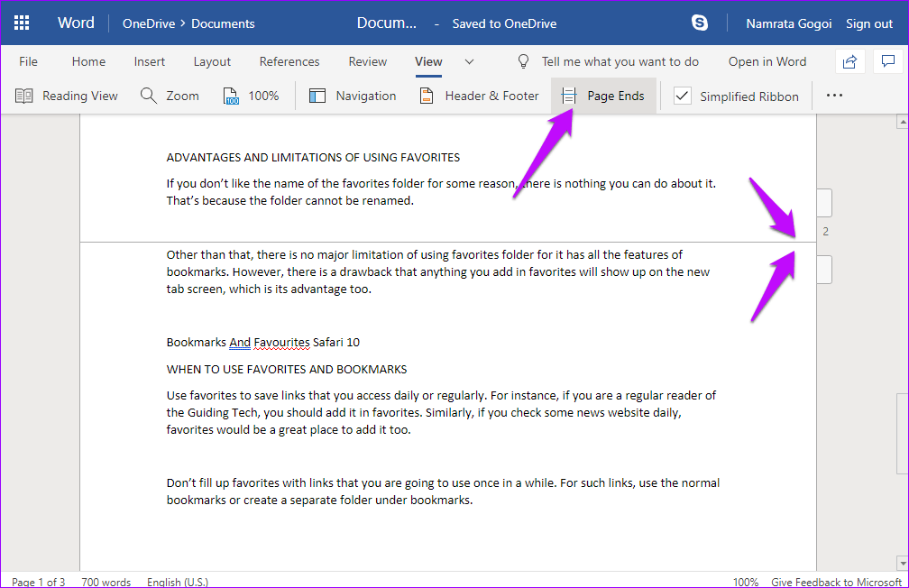The height and width of the screenshot is (588, 909).
Task: Switch to the References tab
Action: (289, 61)
